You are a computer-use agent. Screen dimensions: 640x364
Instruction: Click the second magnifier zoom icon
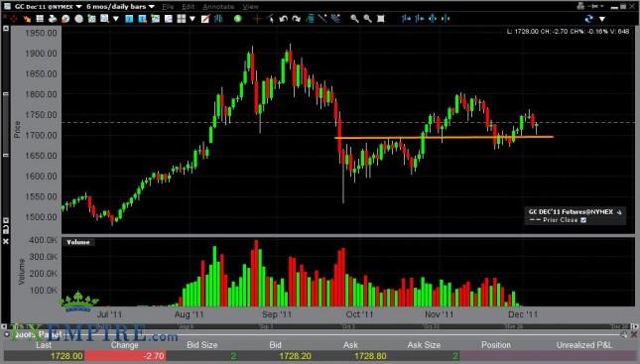click(x=368, y=19)
